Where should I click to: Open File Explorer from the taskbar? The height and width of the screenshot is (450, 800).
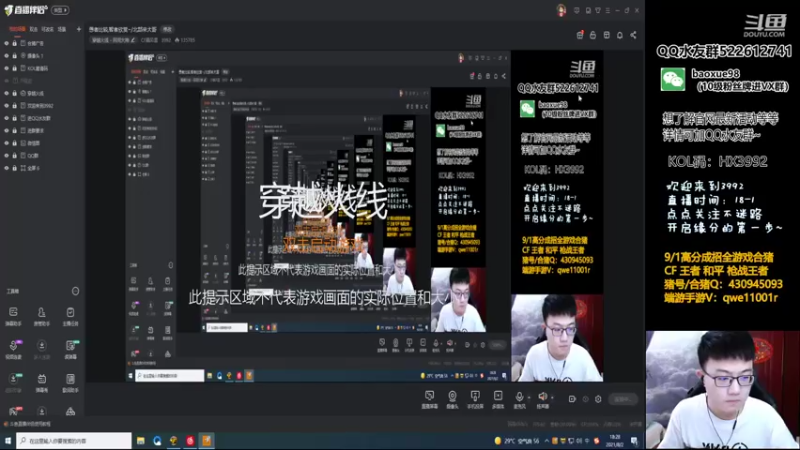tap(140, 441)
